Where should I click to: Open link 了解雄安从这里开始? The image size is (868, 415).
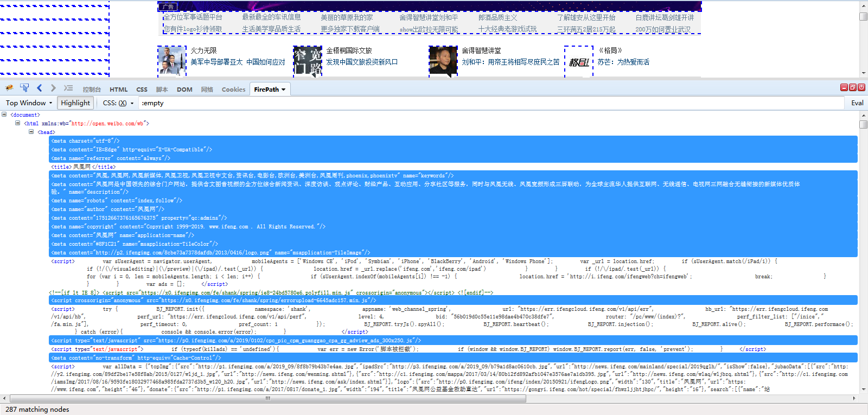click(x=586, y=17)
